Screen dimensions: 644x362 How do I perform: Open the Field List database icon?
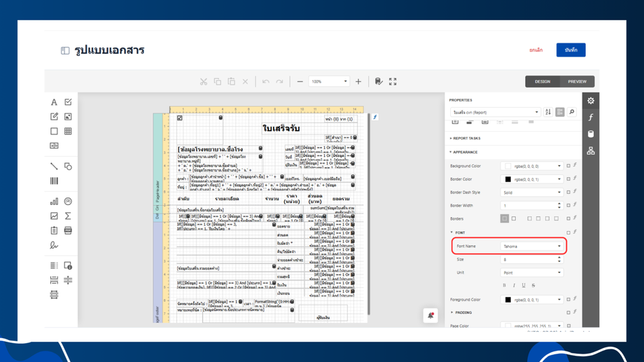(x=591, y=134)
